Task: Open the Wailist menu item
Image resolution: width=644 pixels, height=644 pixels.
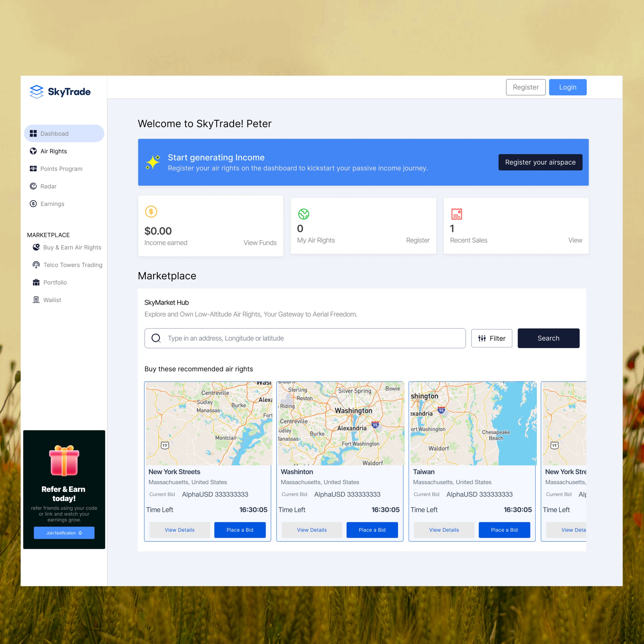Action: point(52,300)
